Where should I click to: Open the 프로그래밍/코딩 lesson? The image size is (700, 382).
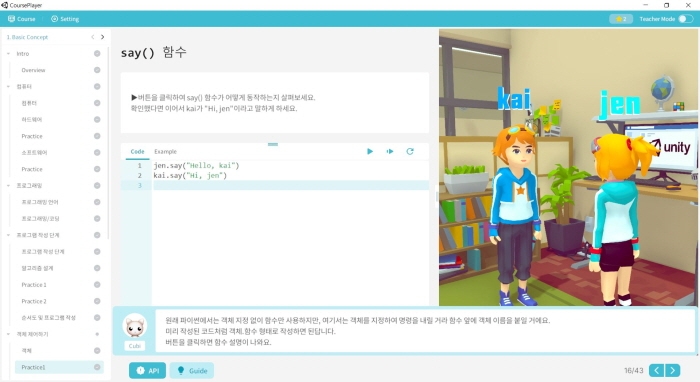coord(40,219)
